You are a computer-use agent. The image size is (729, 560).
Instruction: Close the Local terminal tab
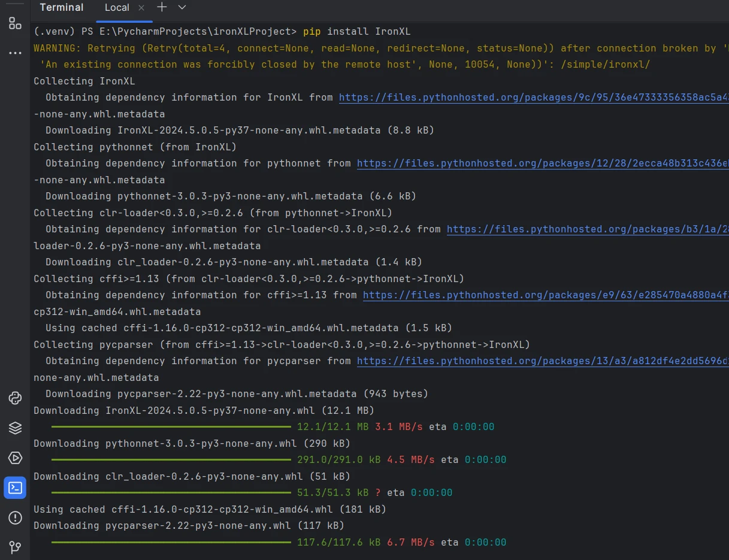(x=141, y=8)
